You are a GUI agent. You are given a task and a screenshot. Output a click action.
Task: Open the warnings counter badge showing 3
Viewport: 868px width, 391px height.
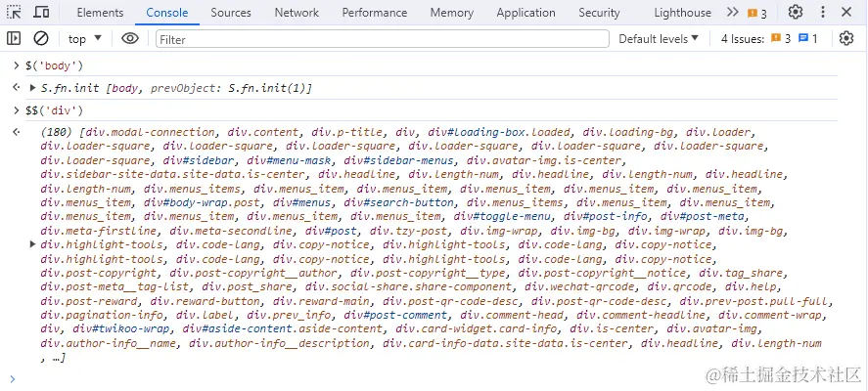[756, 14]
